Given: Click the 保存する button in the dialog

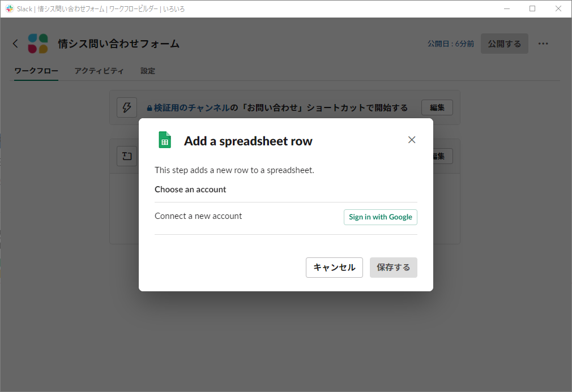Looking at the screenshot, I should 393,267.
